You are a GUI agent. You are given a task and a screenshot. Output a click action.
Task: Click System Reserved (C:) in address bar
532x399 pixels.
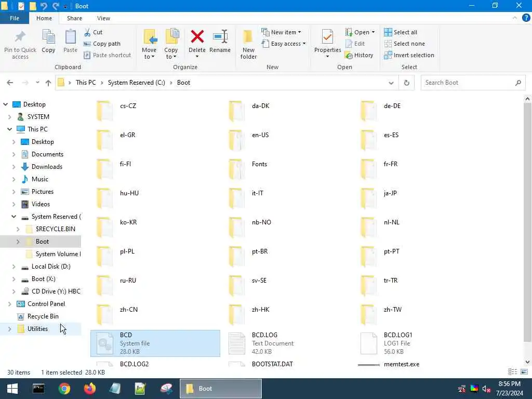pos(137,83)
